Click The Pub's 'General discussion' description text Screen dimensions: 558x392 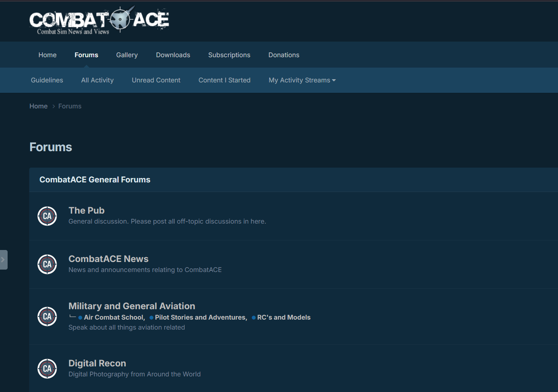click(x=167, y=222)
